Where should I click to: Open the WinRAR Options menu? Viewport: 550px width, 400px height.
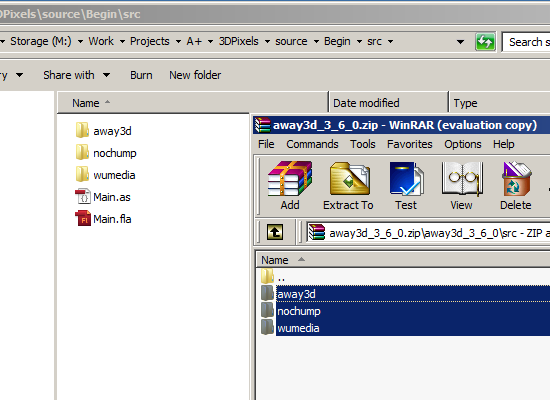463,144
